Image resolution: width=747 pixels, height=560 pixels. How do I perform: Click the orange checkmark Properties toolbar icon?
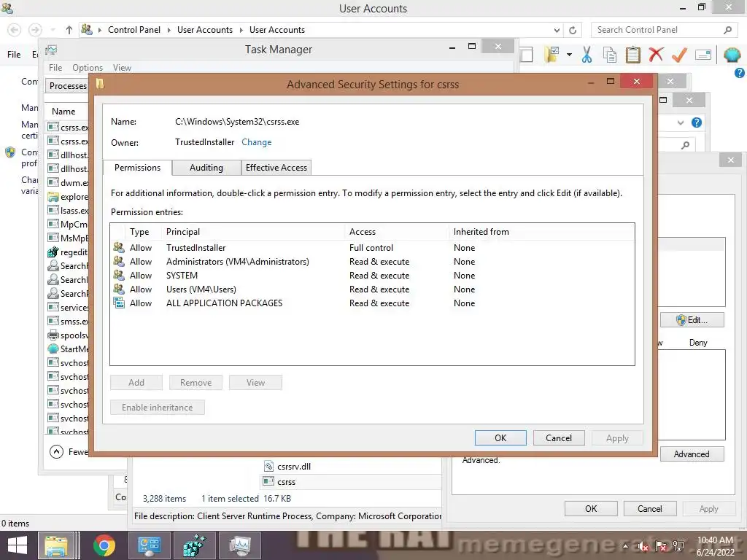coord(679,55)
